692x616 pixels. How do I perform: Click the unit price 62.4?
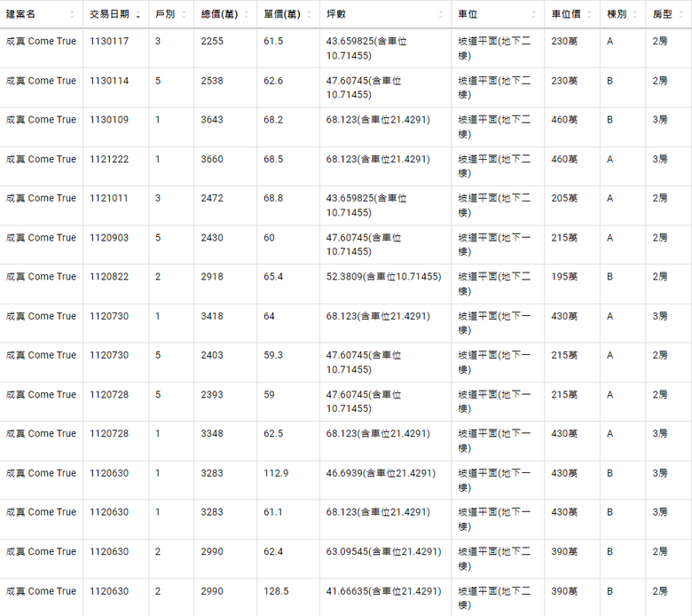pos(273,552)
